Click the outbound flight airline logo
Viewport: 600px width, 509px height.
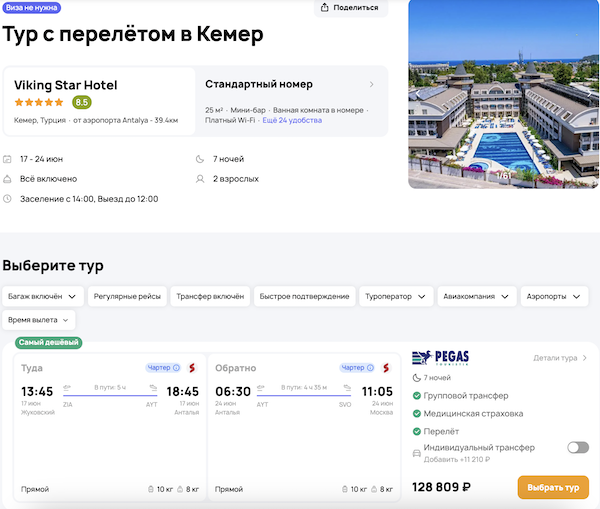pos(191,368)
